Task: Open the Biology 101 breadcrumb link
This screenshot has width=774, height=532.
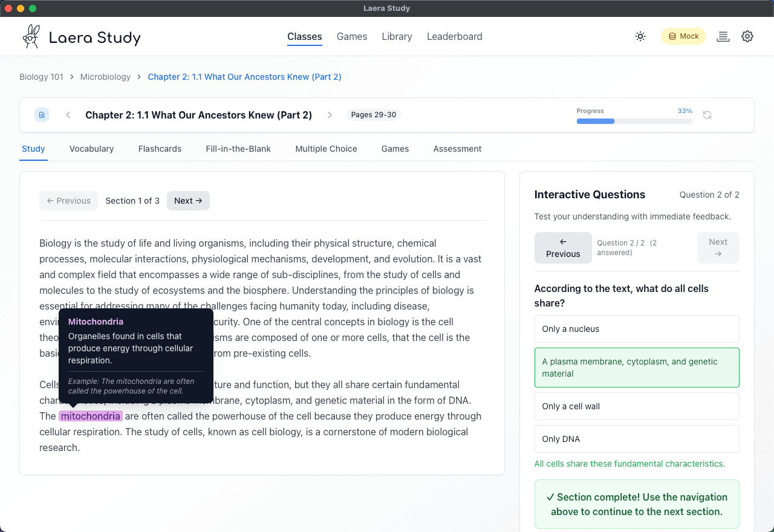Action: [x=41, y=77]
